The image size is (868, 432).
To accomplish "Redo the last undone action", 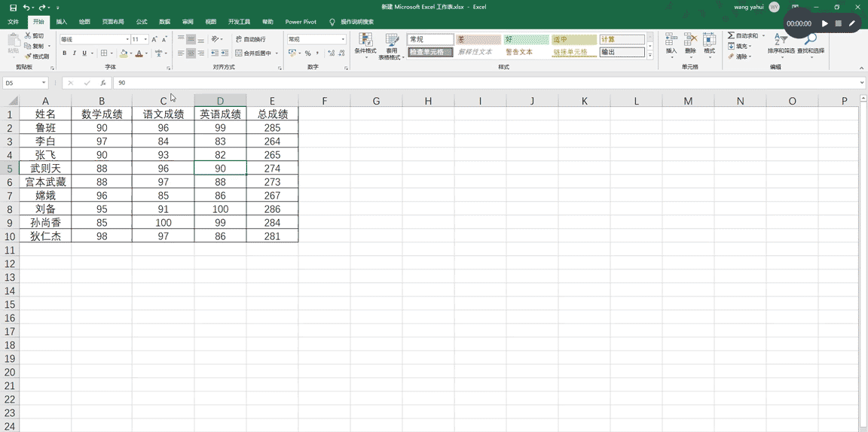I will click(42, 8).
